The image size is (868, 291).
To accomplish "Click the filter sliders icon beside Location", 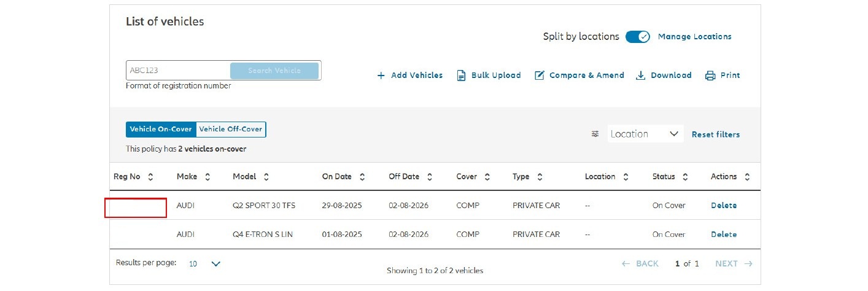I will (x=595, y=134).
